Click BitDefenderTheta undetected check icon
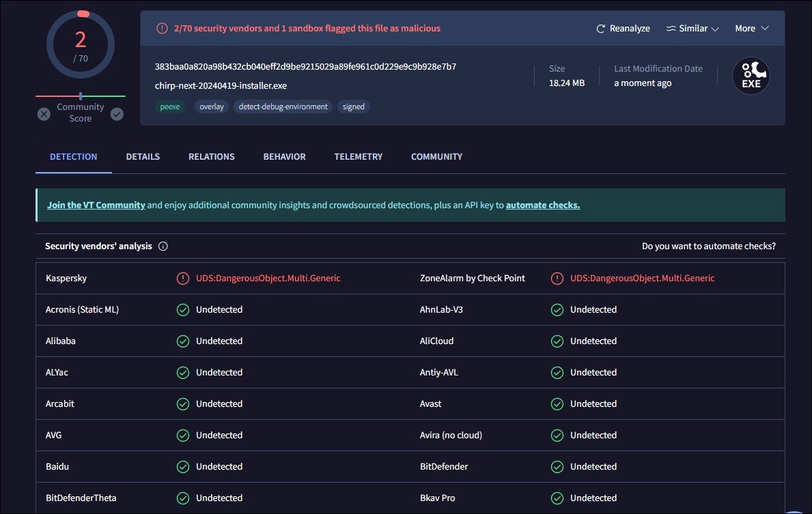812x514 pixels. (183, 498)
